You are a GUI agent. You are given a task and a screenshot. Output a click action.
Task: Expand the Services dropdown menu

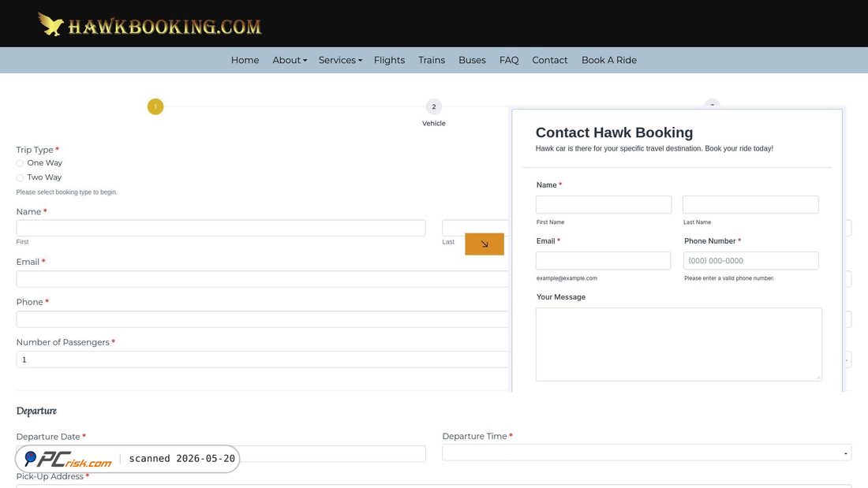pos(340,60)
